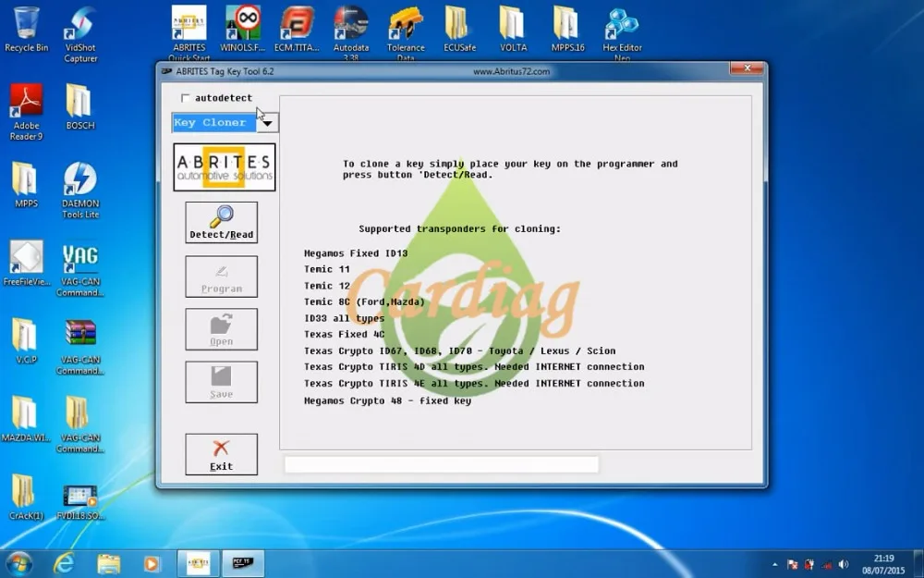Toggle autodetect off after reading a key

click(185, 97)
